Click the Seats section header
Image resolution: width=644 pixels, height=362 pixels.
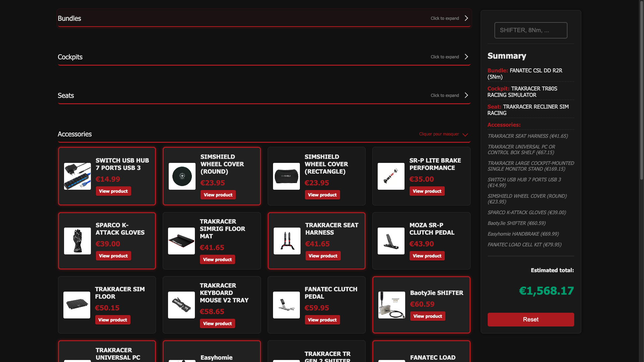tap(264, 95)
